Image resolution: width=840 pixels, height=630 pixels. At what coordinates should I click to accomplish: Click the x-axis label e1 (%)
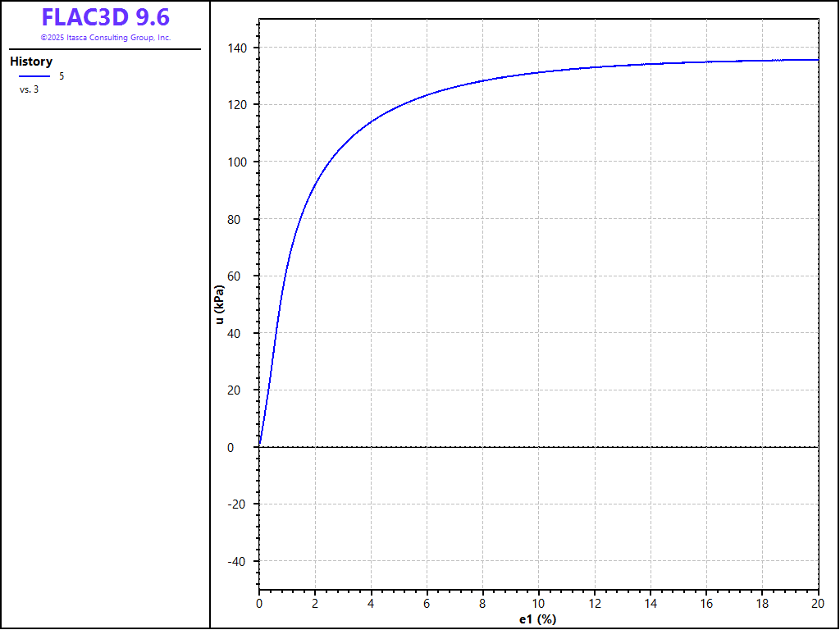(538, 619)
